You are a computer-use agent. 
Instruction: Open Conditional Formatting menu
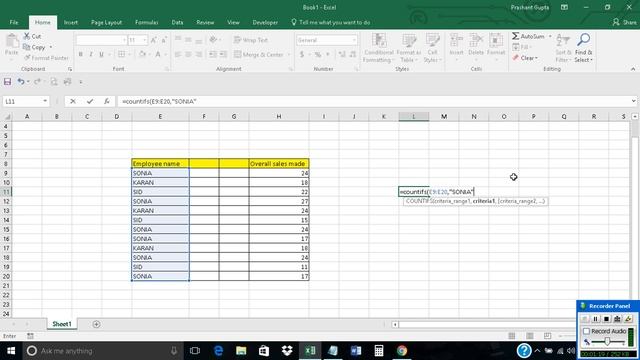pyautogui.click(x=379, y=48)
